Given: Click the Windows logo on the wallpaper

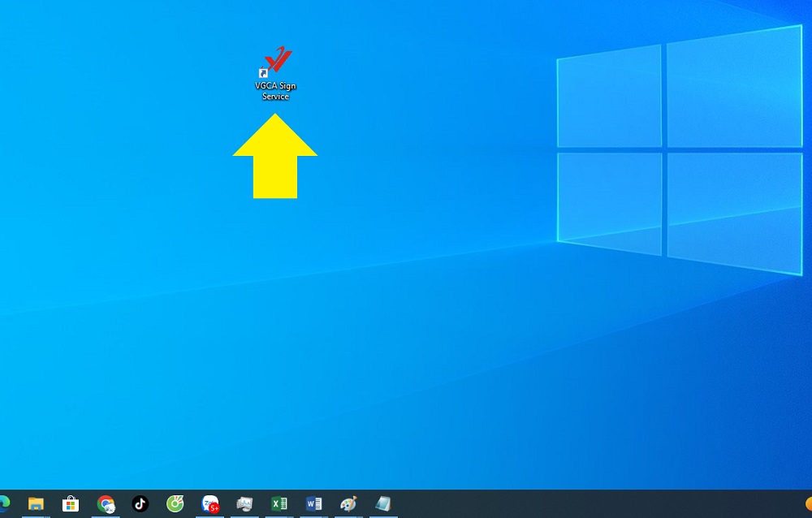Looking at the screenshot, I should click(x=678, y=150).
